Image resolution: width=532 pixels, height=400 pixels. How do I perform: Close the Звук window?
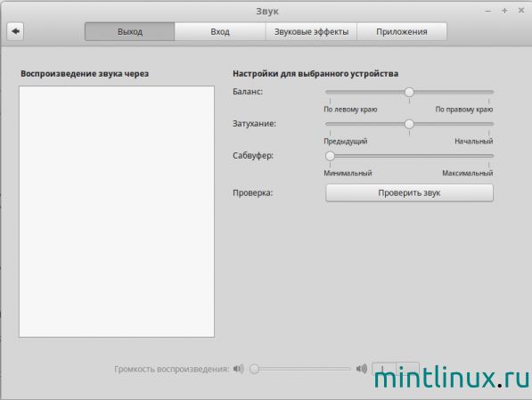(521, 11)
